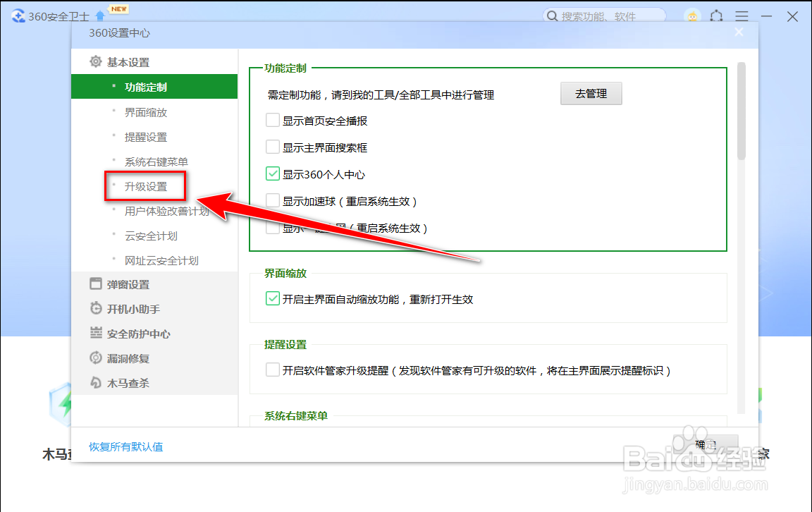Expand 漏洞修复 section
Screen dimensions: 812x512
128,358
